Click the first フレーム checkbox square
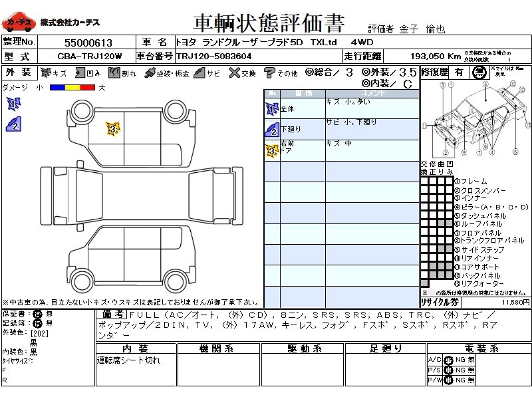This screenshot has width=532, height=399. [424, 181]
